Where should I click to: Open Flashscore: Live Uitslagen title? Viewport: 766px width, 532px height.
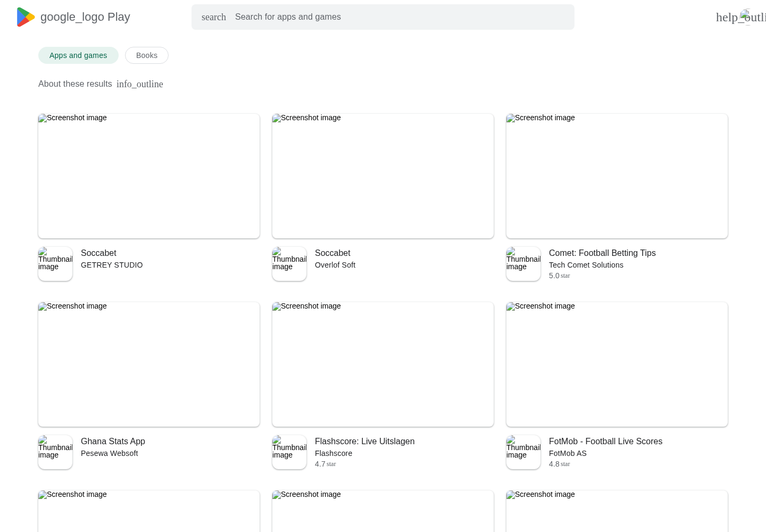pos(364,442)
